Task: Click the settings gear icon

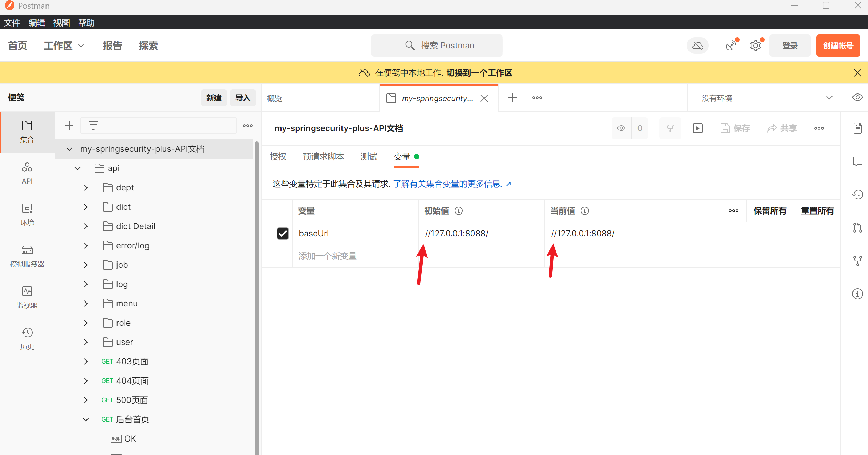Action: [x=755, y=46]
